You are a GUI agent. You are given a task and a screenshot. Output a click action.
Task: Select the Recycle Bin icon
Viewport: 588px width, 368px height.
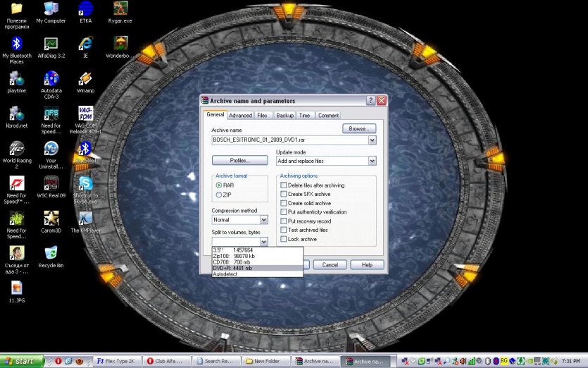51,253
